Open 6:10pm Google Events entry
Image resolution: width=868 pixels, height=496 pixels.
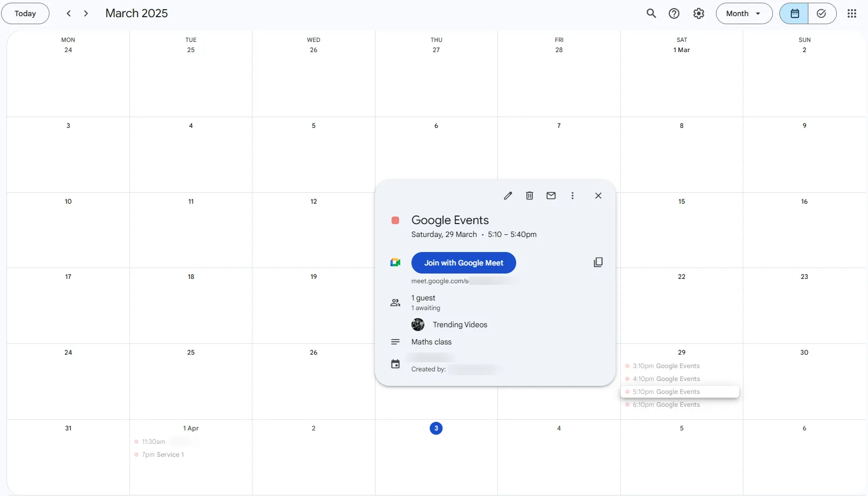tap(680, 405)
